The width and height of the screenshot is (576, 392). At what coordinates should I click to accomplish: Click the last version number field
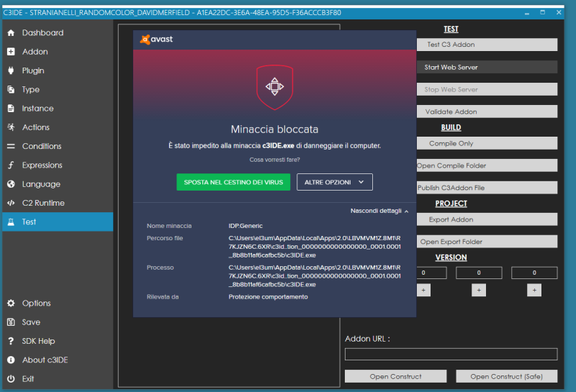tap(534, 273)
